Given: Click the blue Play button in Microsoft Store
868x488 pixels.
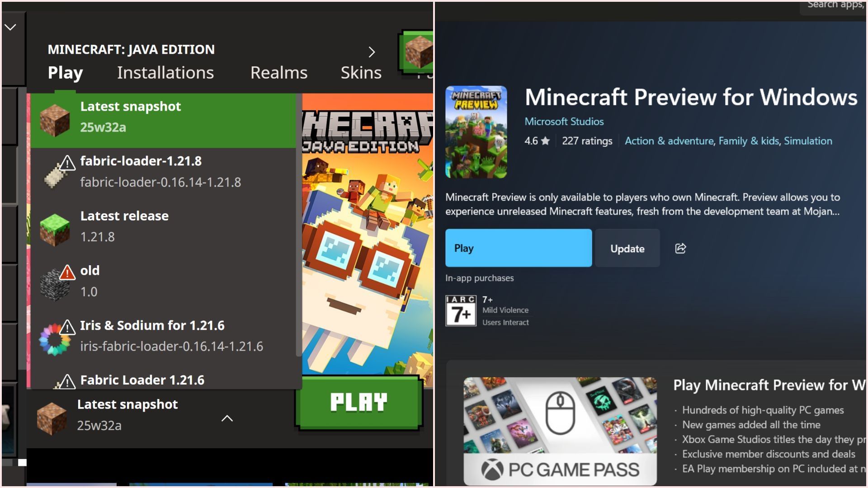Looking at the screenshot, I should (x=519, y=248).
